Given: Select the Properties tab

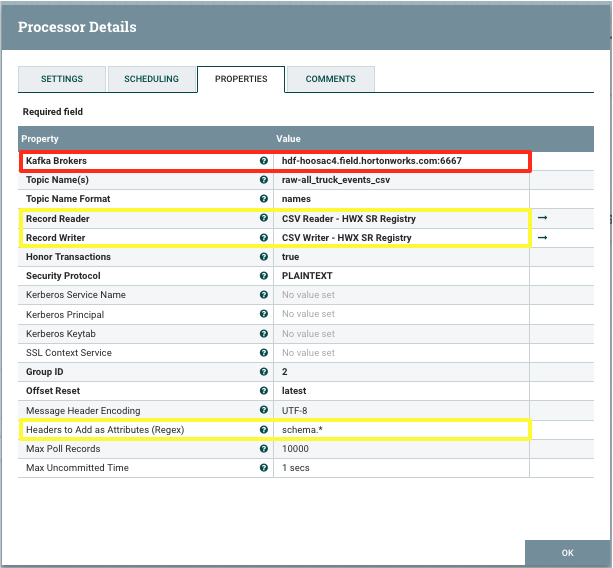Looking at the screenshot, I should pyautogui.click(x=241, y=79).
